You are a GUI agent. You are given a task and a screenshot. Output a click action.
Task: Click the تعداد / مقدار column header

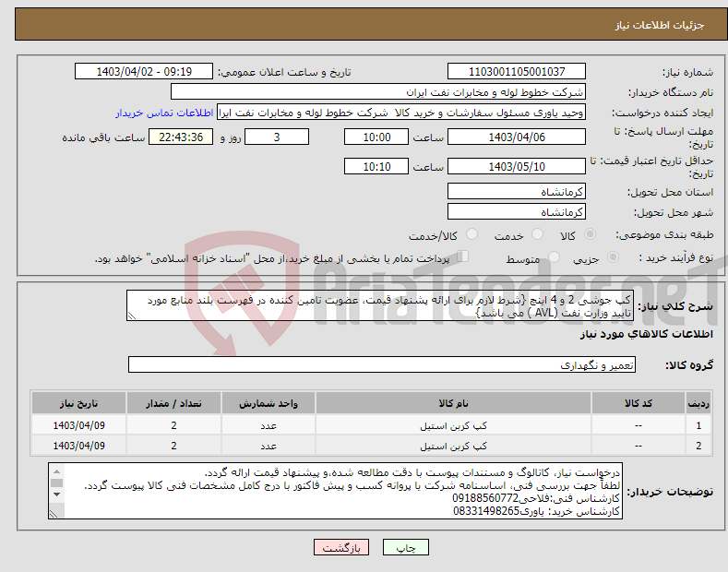(173, 403)
